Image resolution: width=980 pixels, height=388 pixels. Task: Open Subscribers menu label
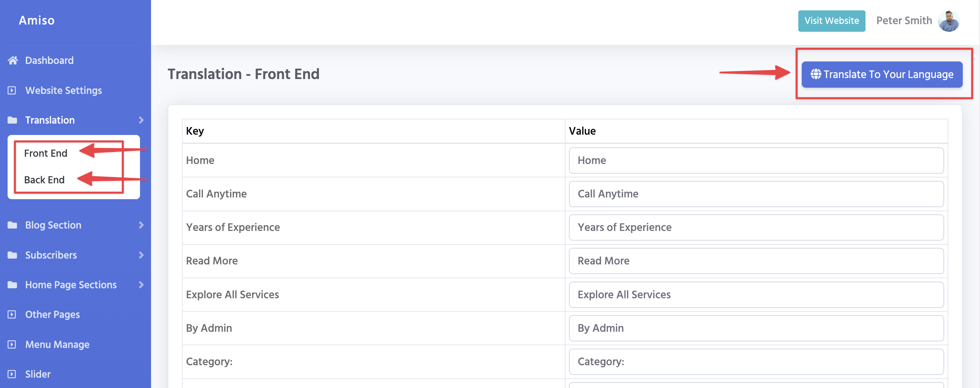pos(51,255)
